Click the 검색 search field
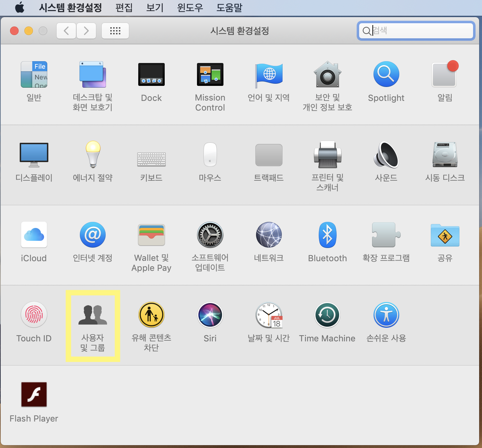Screen dimensions: 482x448 click(x=416, y=31)
